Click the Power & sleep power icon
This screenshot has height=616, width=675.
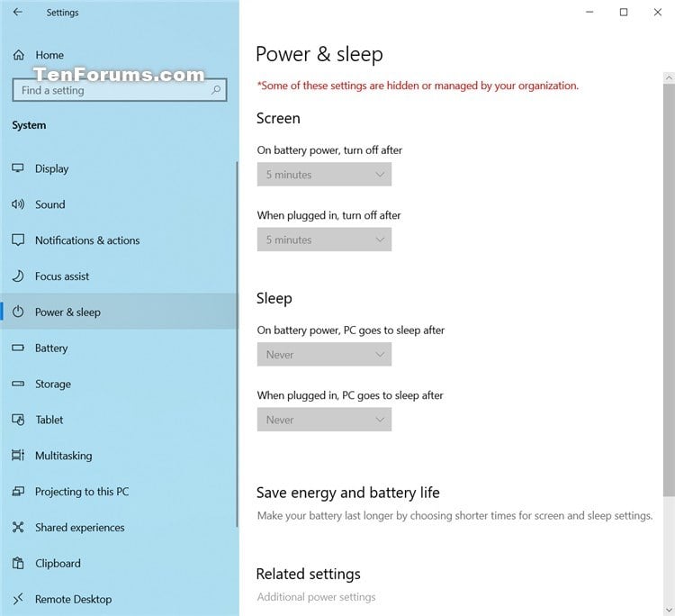(18, 312)
